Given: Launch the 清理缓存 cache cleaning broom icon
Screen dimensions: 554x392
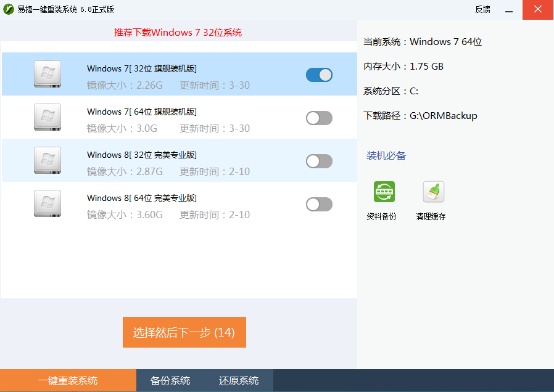Looking at the screenshot, I should (x=434, y=192).
